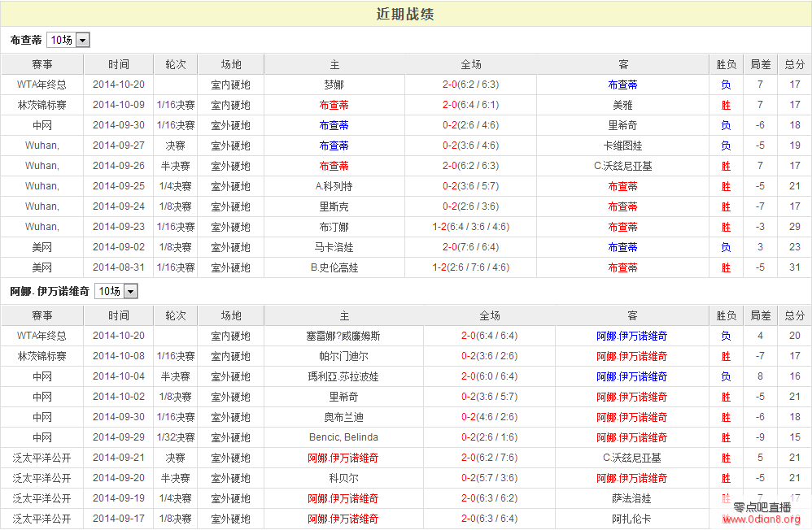Open 布查蒂 link in the 2014-10-09 row
Image resolution: width=812 pixels, height=530 pixels.
tap(334, 105)
